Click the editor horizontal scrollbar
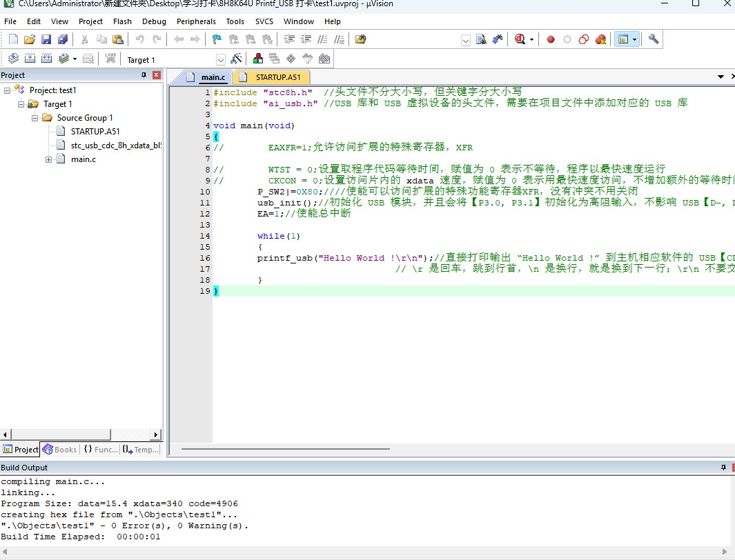735x560 pixels. [286, 449]
